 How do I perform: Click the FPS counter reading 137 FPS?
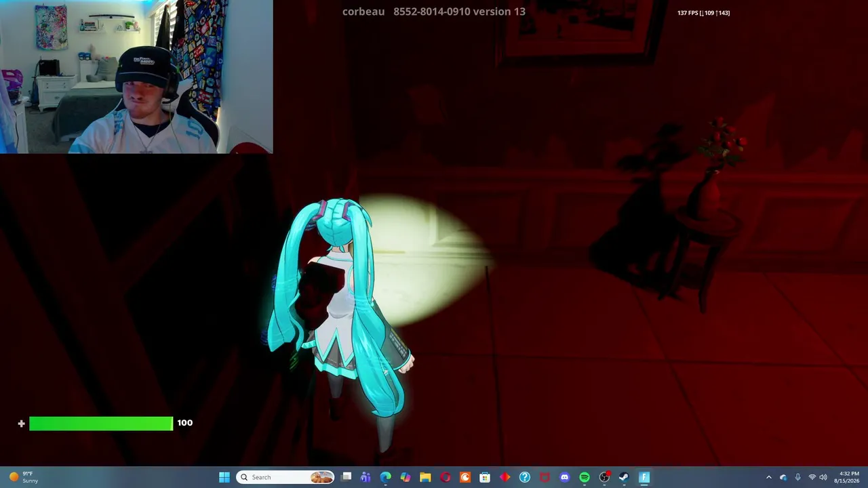[x=703, y=13]
